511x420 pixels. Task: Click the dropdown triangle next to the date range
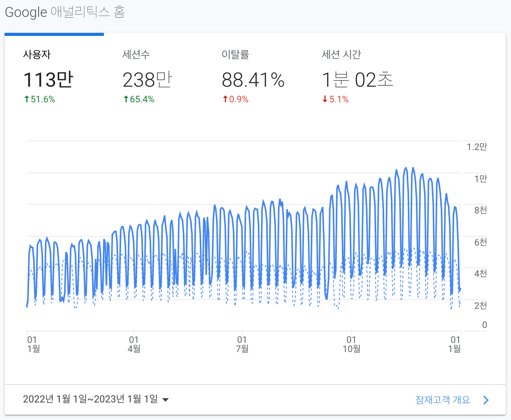(165, 400)
